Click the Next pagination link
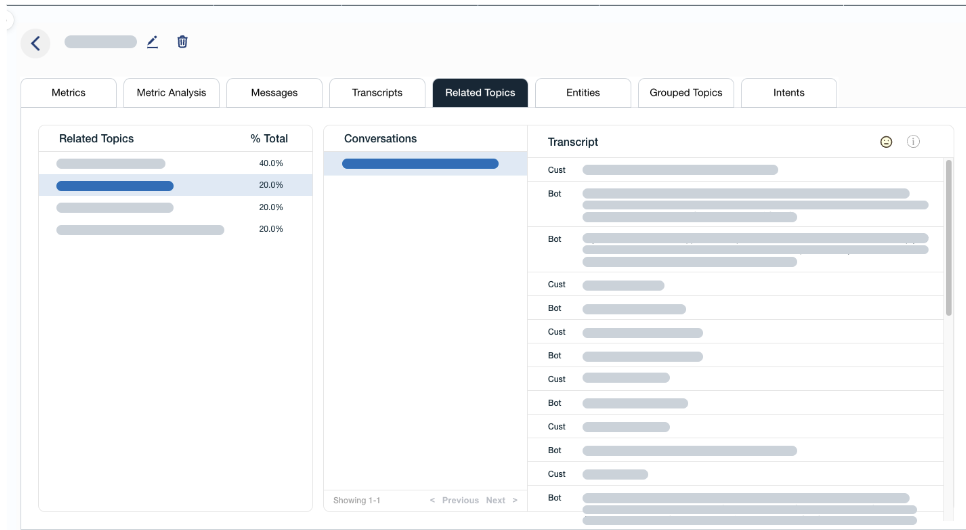Viewport: 966px width, 530px height. (x=501, y=500)
